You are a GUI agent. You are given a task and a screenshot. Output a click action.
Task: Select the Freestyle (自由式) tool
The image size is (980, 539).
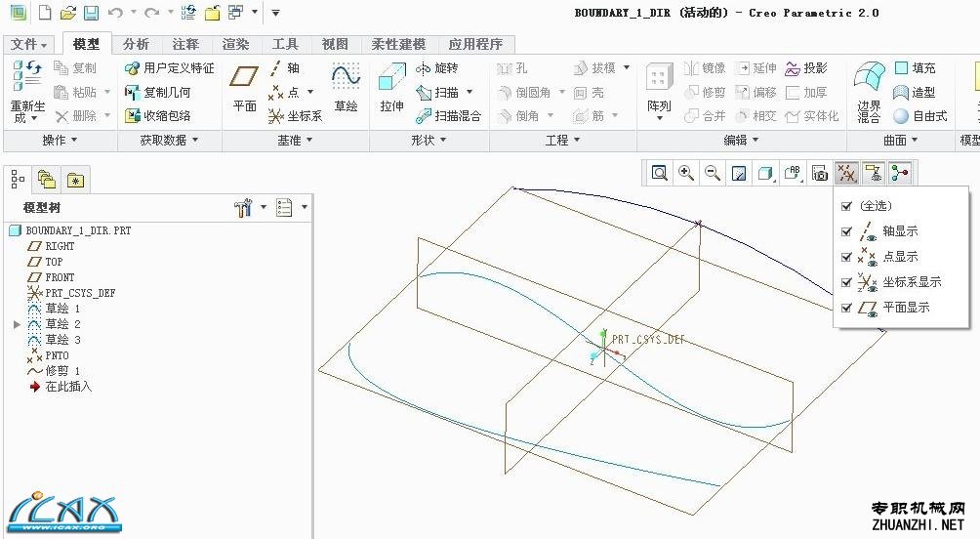click(x=920, y=115)
